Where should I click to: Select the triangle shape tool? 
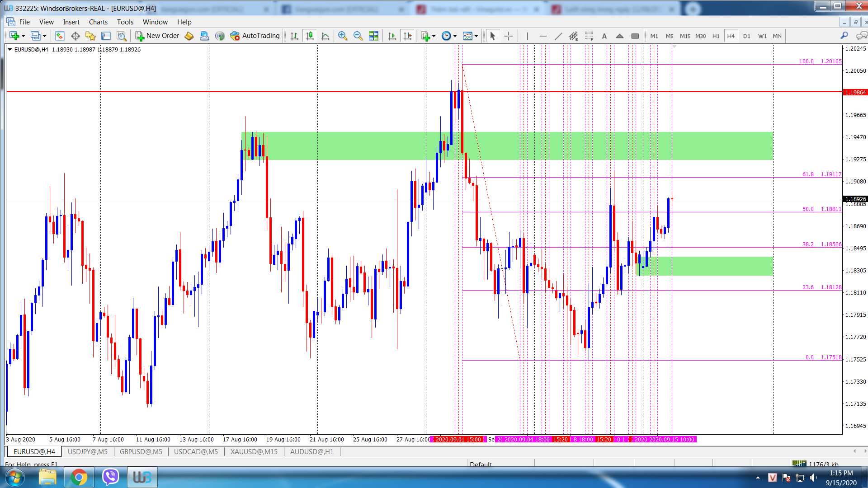tap(620, 36)
